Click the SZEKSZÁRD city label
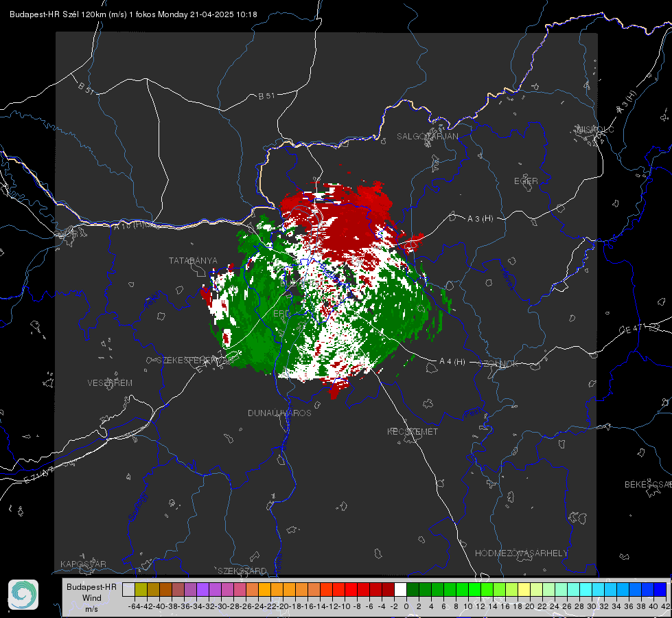 click(242, 571)
